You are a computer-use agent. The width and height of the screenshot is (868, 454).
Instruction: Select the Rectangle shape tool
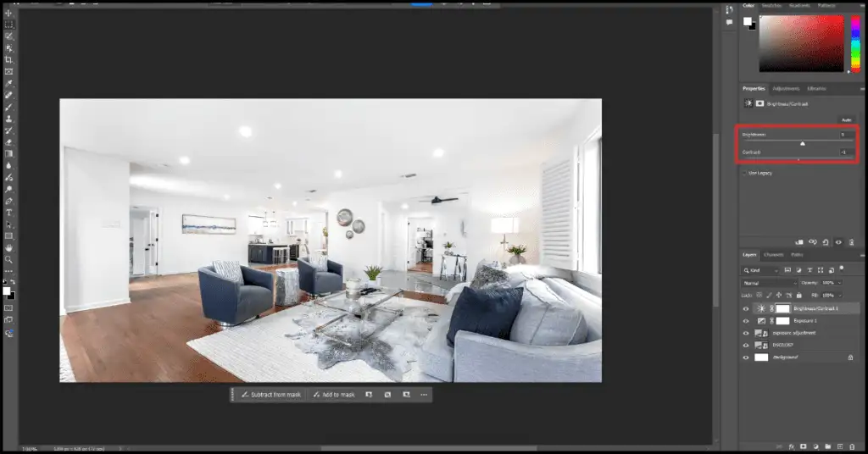(x=8, y=236)
